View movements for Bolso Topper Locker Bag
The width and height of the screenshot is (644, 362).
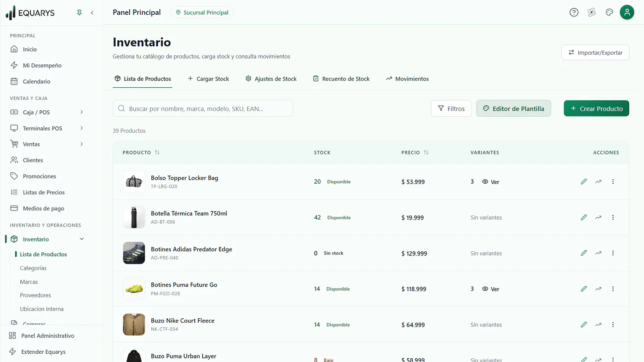coord(598,181)
